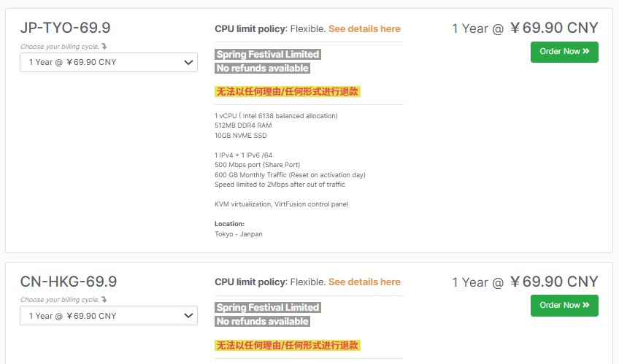Select the CN-HKG-69.9 plan title
The width and height of the screenshot is (619, 364).
tap(69, 282)
